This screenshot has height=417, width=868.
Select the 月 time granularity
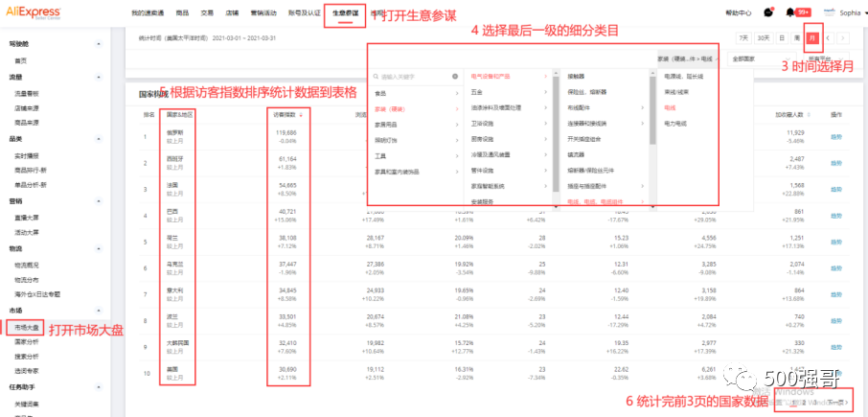coord(812,38)
